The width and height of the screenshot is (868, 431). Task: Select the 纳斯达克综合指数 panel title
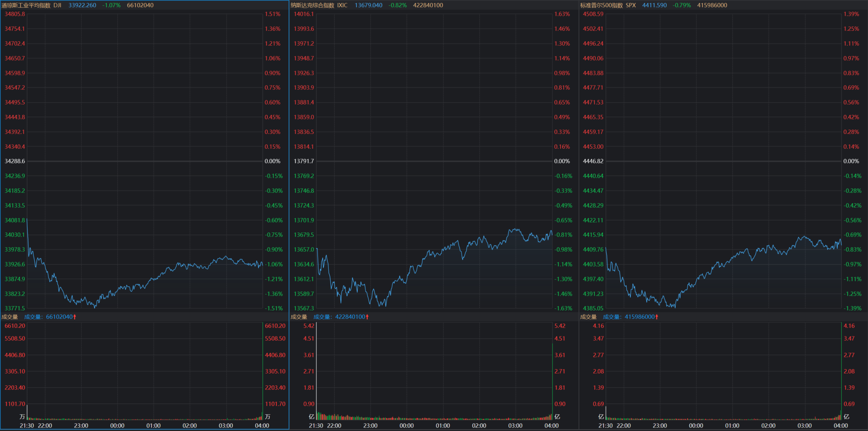(x=313, y=5)
